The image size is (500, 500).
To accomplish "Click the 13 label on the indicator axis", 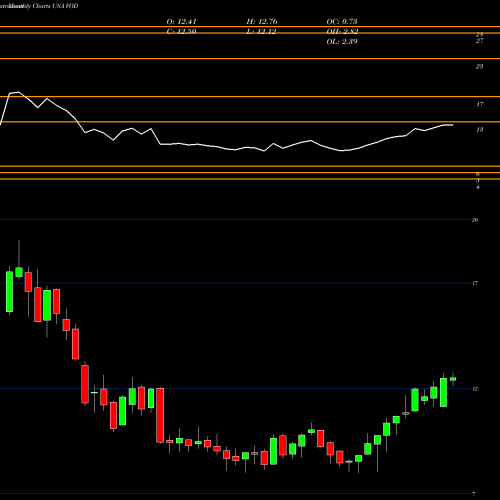I will 479,130.
